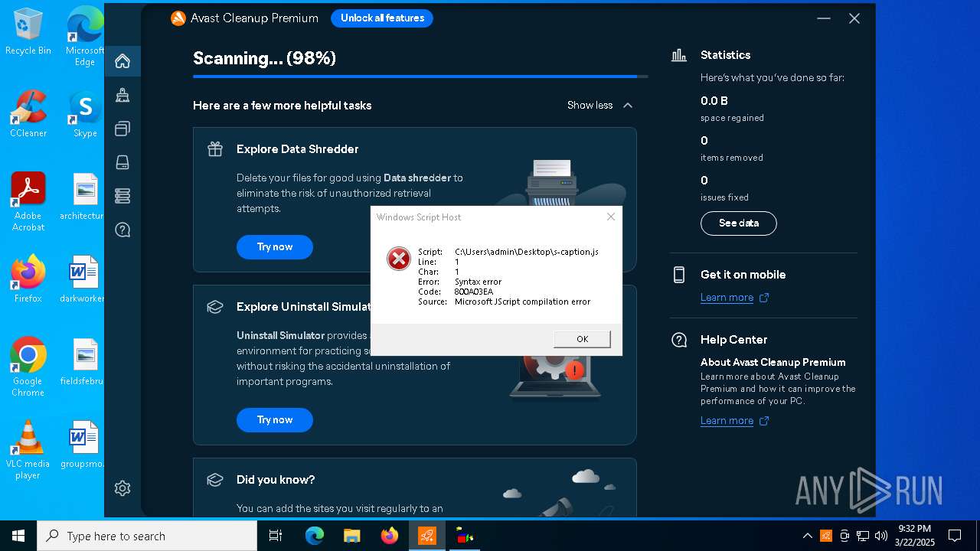Open Recycle Bin desktop icon

28,32
